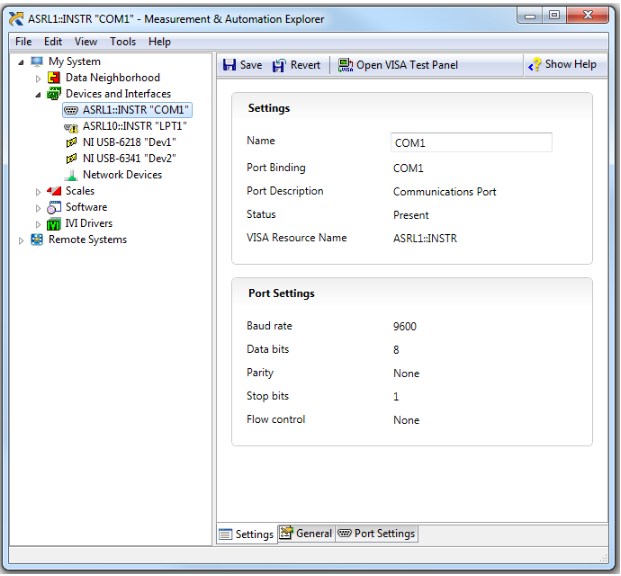Viewport: 621px width, 576px height.
Task: Click the LPT1 port warning icon
Action: pyautogui.click(x=71, y=127)
